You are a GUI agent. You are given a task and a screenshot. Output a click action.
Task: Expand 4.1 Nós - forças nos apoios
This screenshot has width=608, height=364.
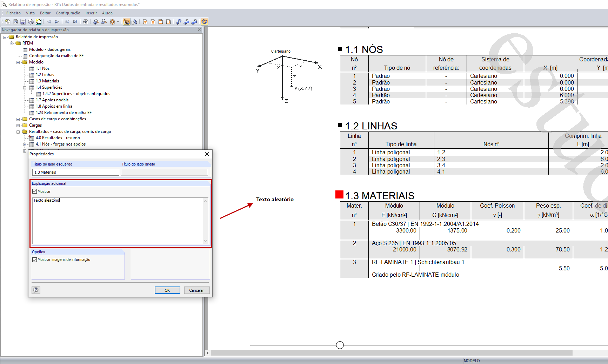25,144
